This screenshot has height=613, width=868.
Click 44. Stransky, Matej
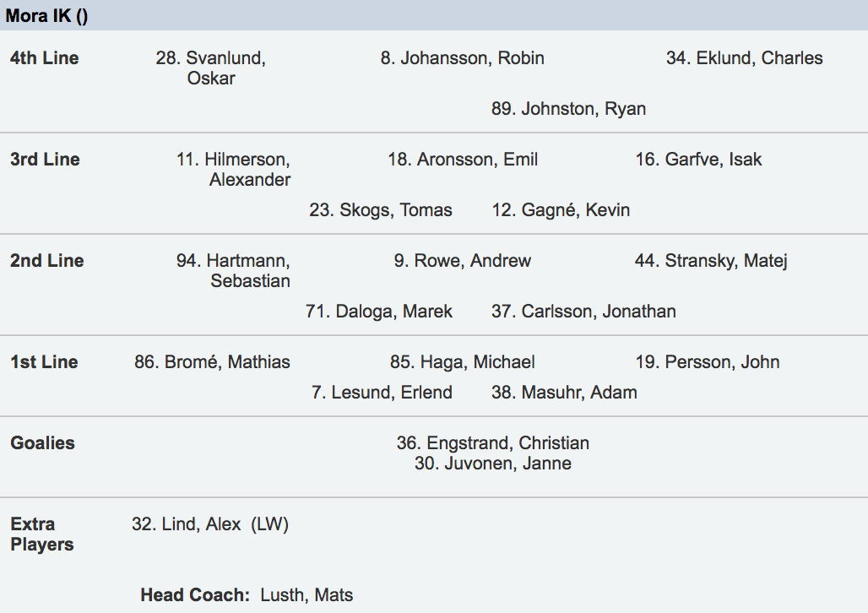pyautogui.click(x=711, y=261)
